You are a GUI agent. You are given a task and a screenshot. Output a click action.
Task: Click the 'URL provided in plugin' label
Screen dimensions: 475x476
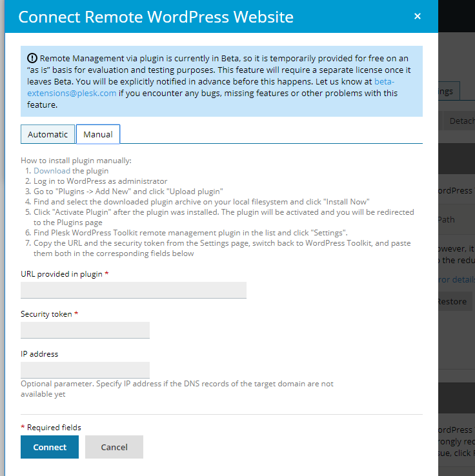click(61, 274)
